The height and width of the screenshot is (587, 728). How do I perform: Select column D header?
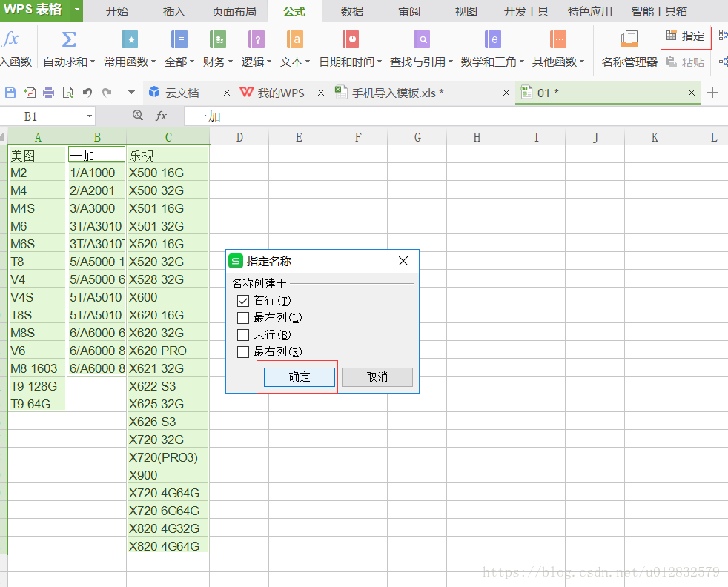[x=239, y=137]
